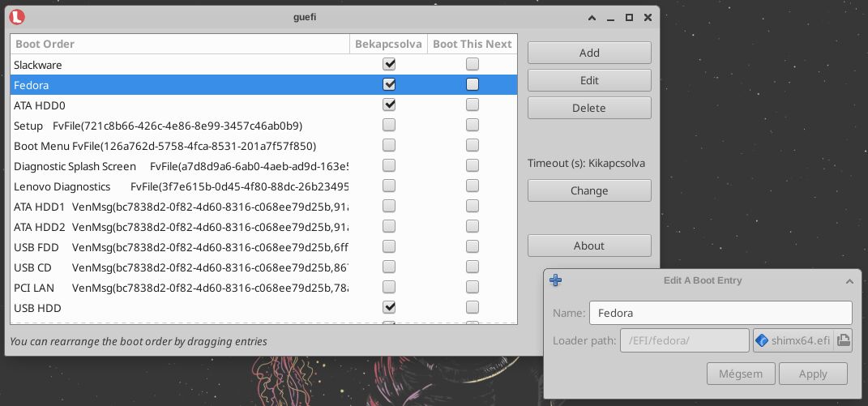This screenshot has height=406, width=868.
Task: Select the PCI LAN entry
Action: [x=263, y=288]
